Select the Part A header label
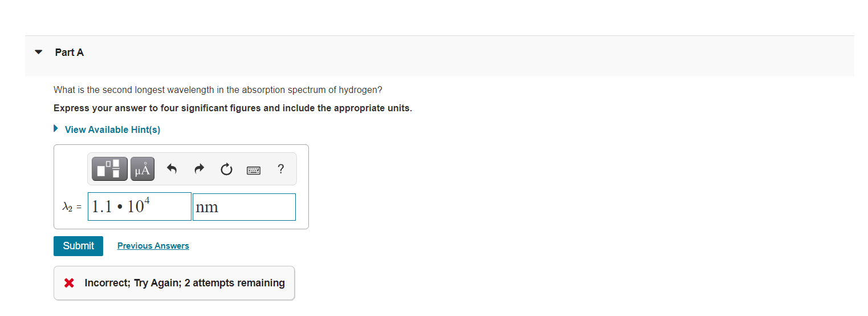Image resolution: width=868 pixels, height=316 pixels. 70,52
